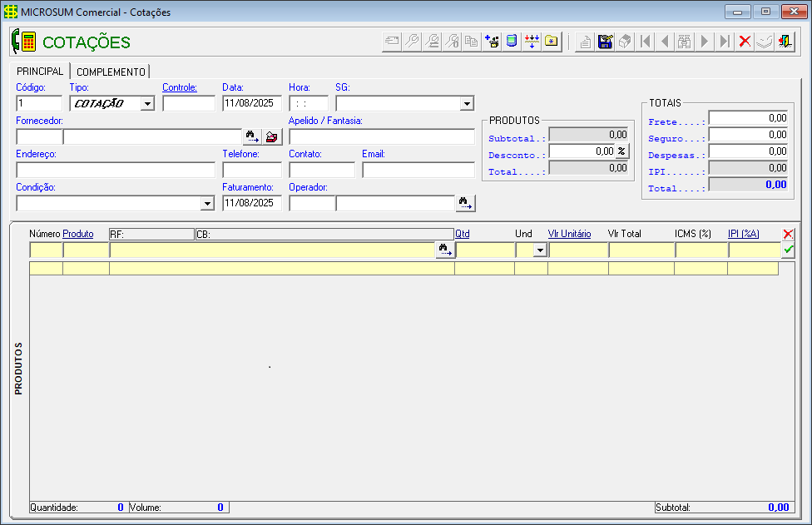Click the green checkmark to confirm product
This screenshot has width=812, height=525.
point(788,250)
